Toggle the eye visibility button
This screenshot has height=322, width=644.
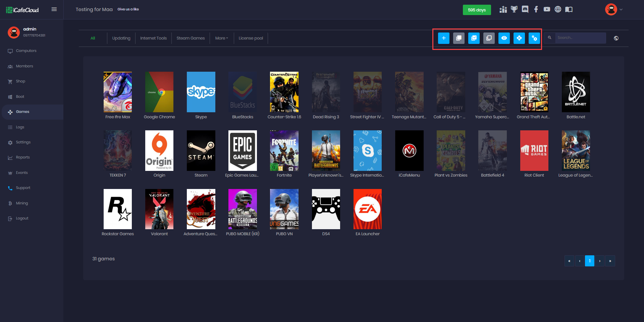504,38
